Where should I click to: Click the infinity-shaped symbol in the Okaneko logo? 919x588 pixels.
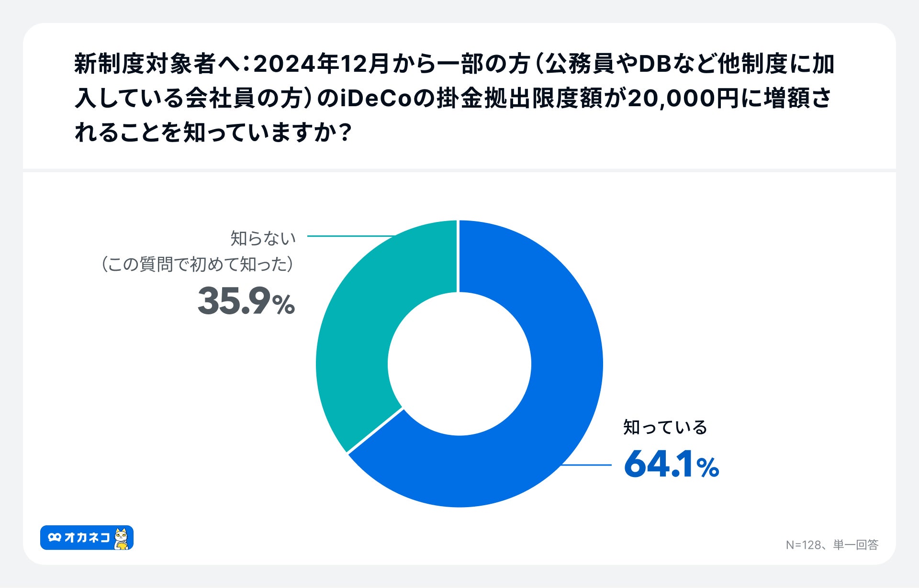point(55,538)
